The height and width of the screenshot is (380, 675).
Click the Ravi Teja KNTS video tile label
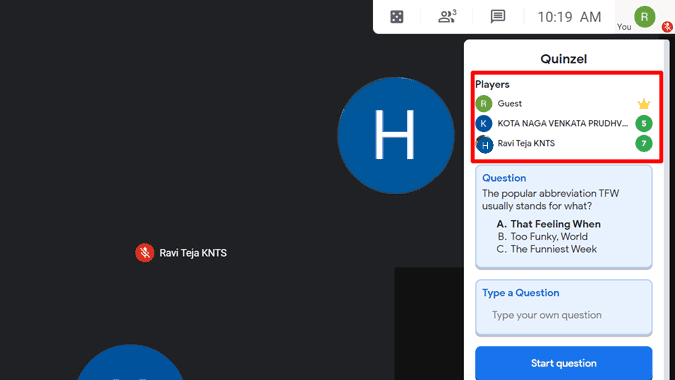click(x=193, y=253)
